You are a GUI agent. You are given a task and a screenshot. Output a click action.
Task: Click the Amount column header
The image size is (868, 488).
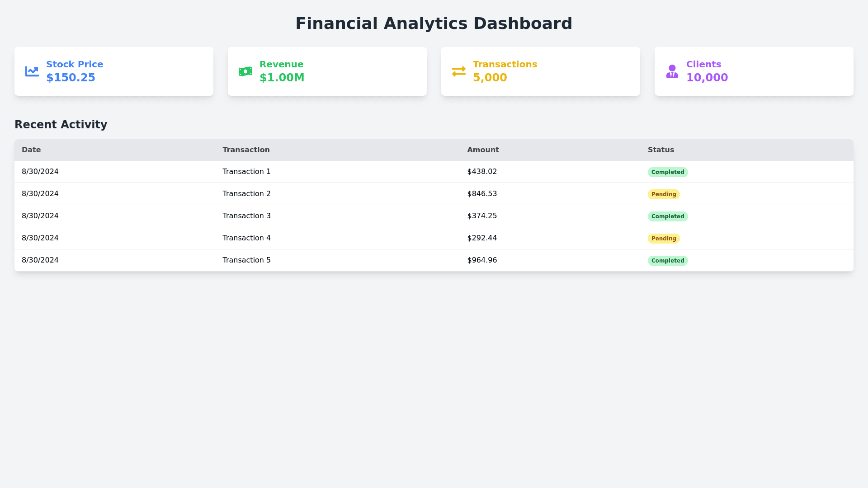[483, 150]
